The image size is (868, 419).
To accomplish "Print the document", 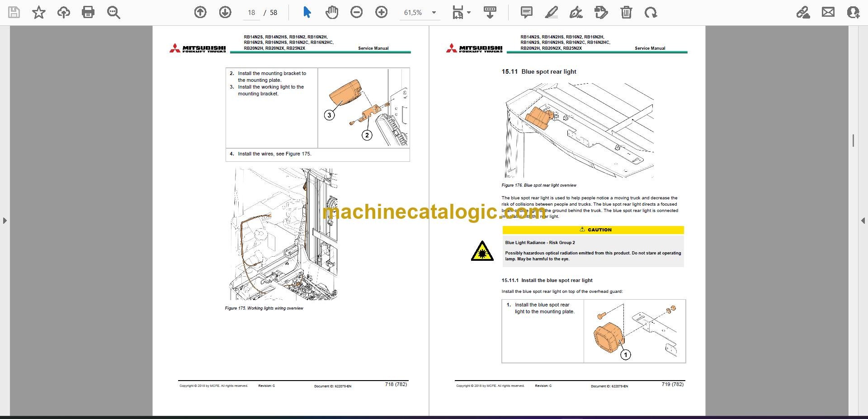I will pyautogui.click(x=88, y=12).
